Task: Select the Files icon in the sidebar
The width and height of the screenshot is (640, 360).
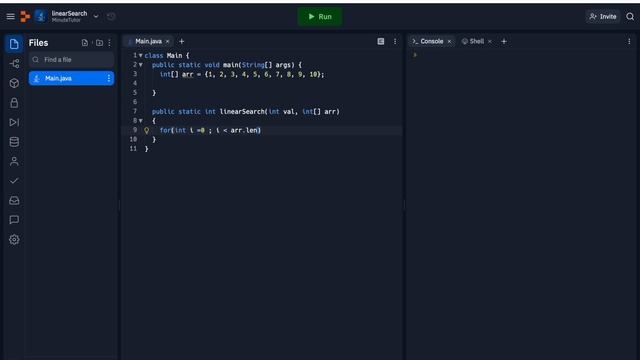Action: pos(14,44)
